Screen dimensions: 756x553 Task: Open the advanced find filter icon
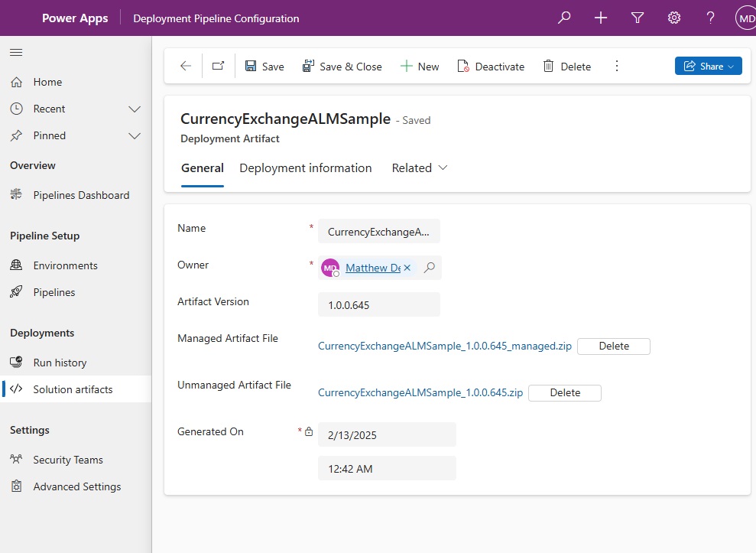[x=638, y=18]
